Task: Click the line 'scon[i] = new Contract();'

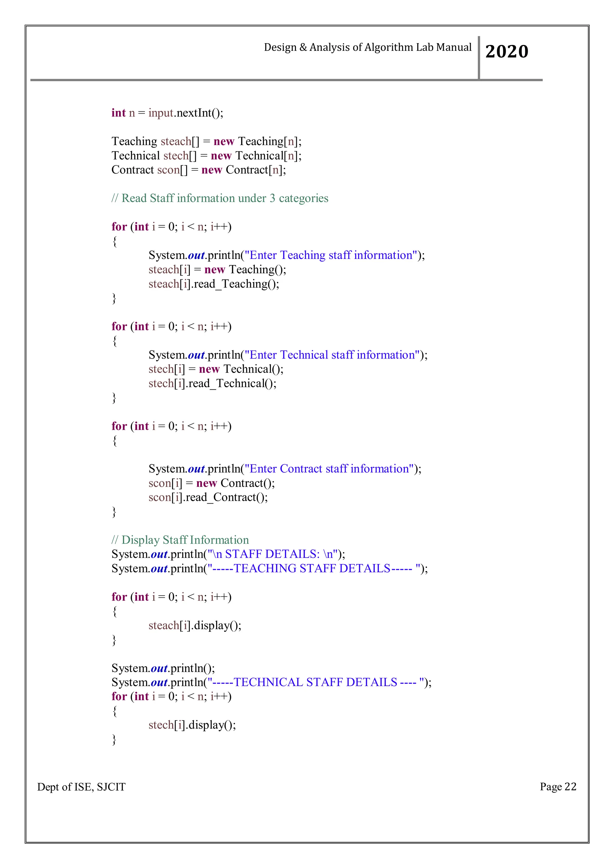Action: [212, 483]
